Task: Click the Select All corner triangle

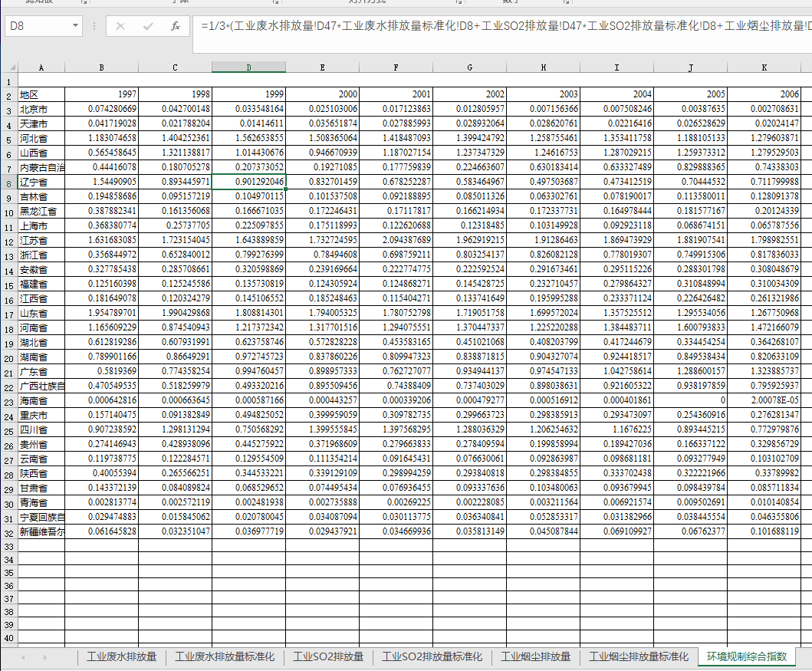Action: point(9,67)
